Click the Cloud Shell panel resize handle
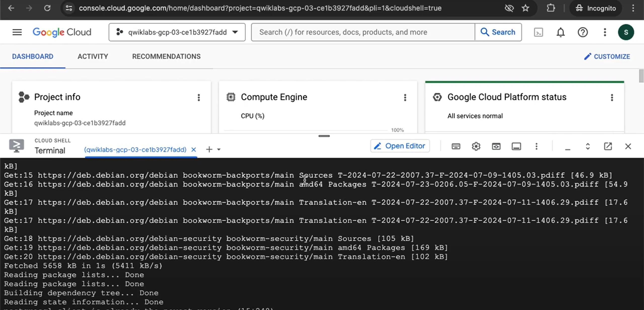The width and height of the screenshot is (644, 310). tap(324, 136)
